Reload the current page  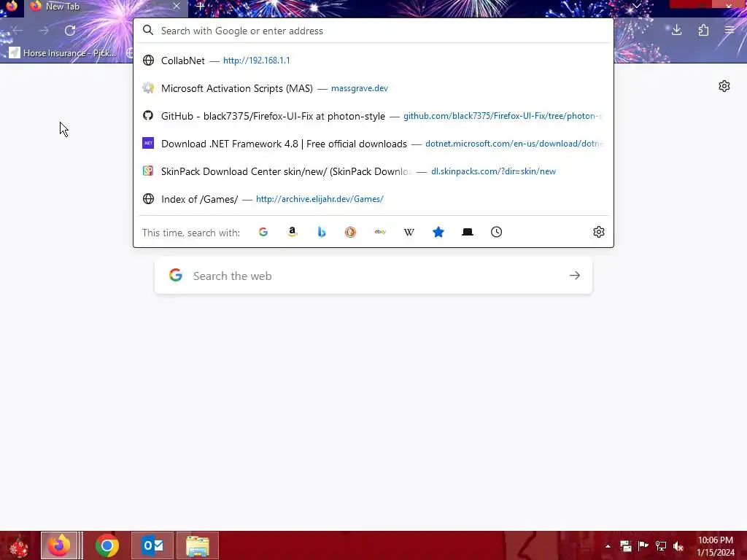[70, 31]
